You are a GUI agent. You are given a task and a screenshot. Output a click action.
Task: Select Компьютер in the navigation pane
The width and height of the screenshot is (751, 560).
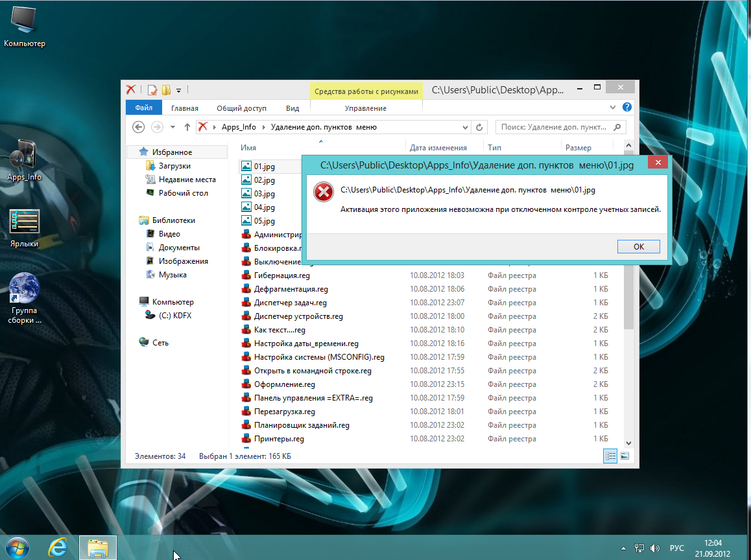[x=173, y=302]
